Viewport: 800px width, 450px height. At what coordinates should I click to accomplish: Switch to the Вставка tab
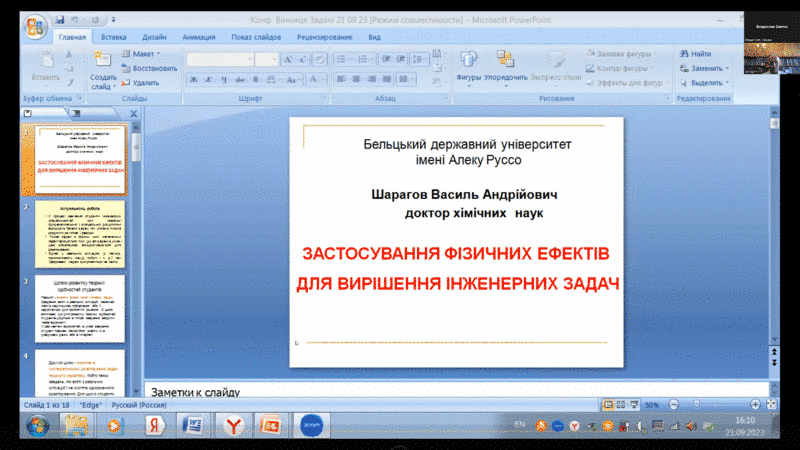tap(113, 37)
